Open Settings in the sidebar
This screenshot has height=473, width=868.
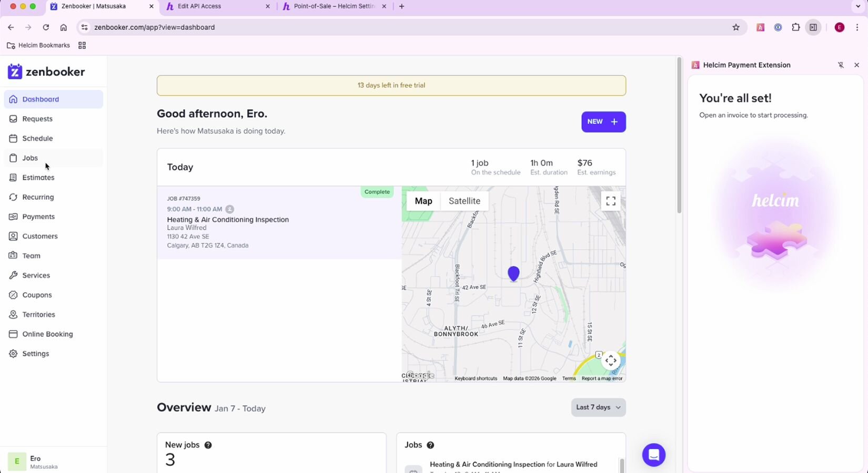tap(36, 354)
